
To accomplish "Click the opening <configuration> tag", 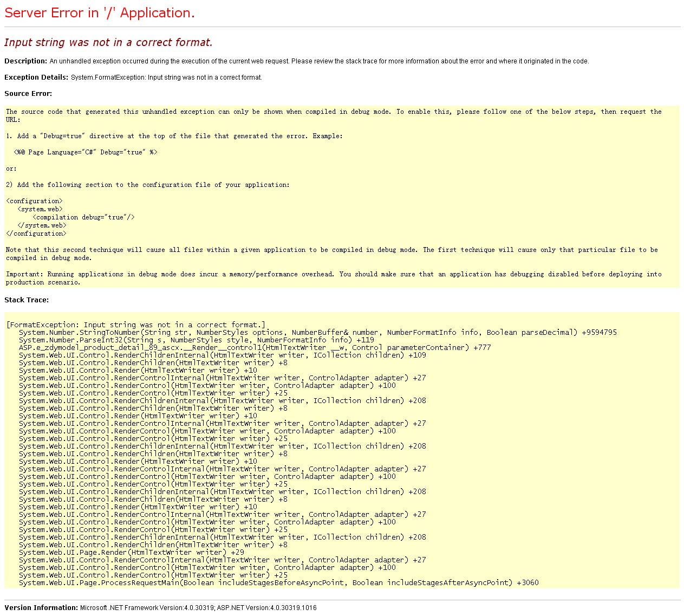I will 34,201.
